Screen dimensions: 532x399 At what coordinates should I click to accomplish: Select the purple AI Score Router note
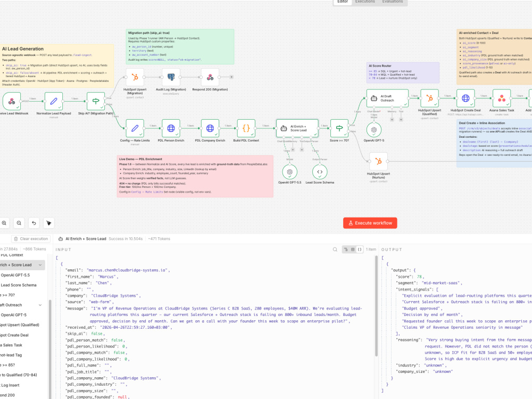(403, 72)
